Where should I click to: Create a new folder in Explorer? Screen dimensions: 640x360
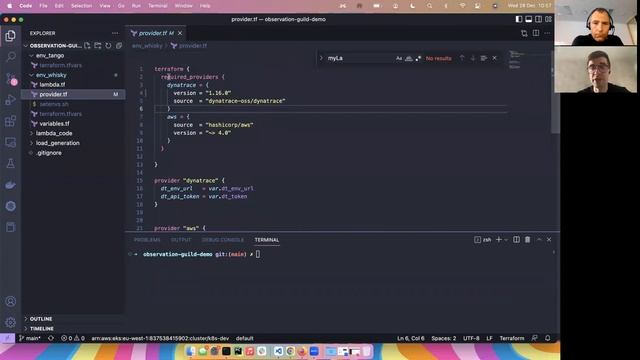tap(98, 46)
